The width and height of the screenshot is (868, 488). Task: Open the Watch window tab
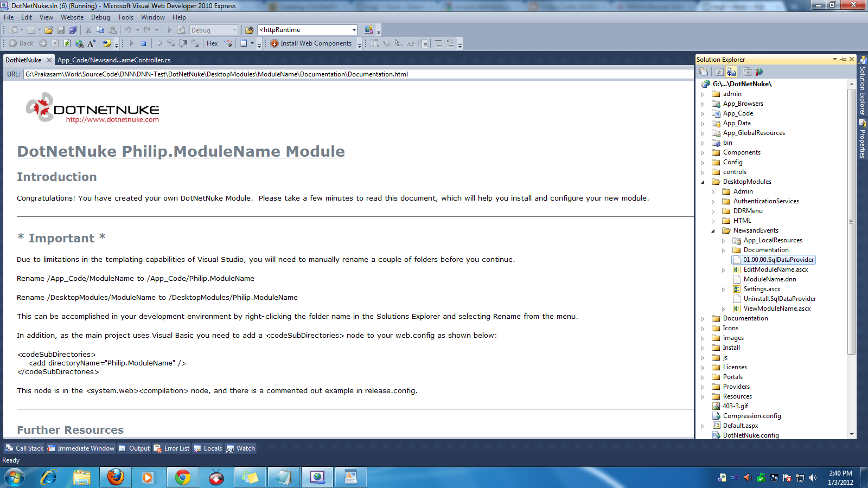click(240, 448)
